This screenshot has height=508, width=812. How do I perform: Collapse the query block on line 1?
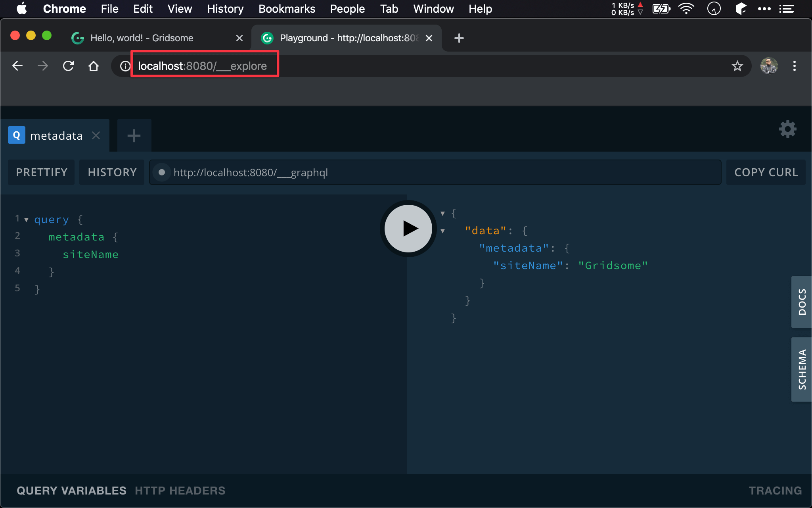click(x=26, y=219)
